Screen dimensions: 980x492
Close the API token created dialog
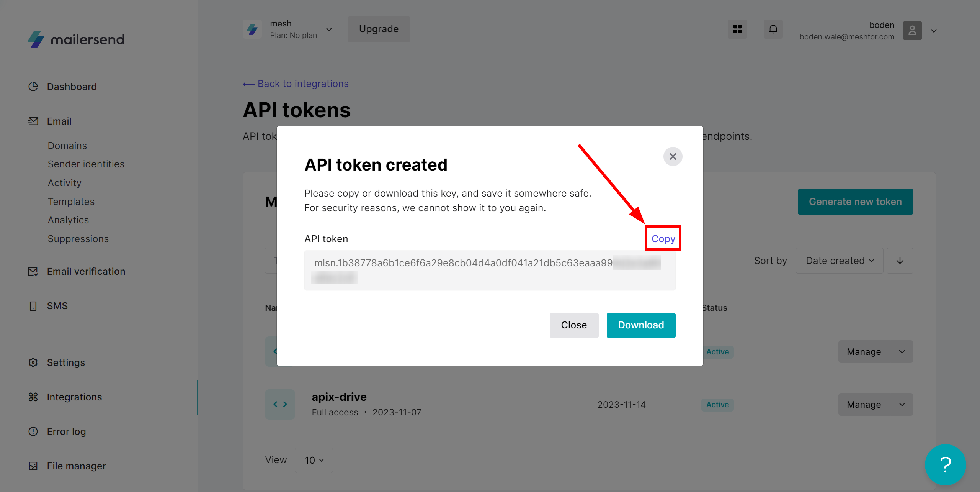click(672, 156)
